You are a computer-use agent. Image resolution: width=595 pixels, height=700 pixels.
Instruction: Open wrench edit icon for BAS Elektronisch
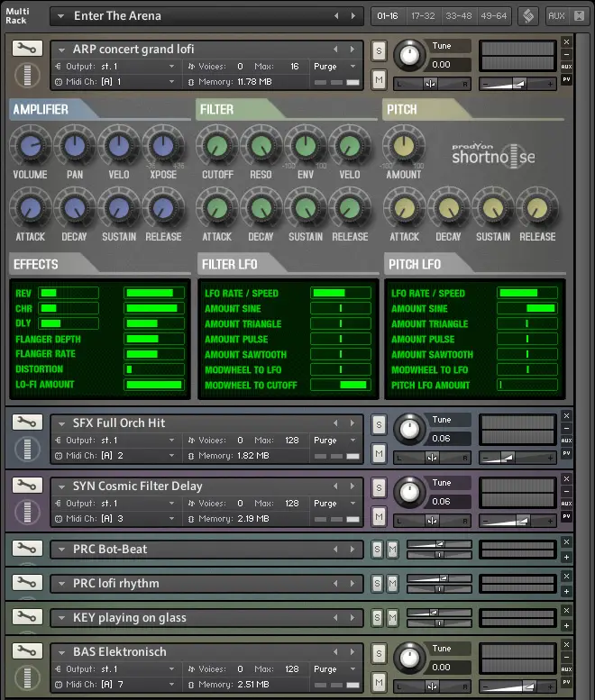[x=27, y=650]
